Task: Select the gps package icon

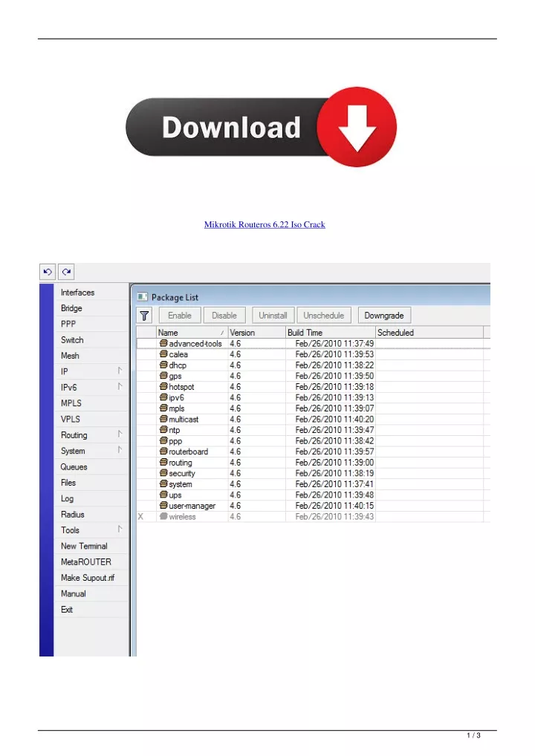Action: click(163, 376)
